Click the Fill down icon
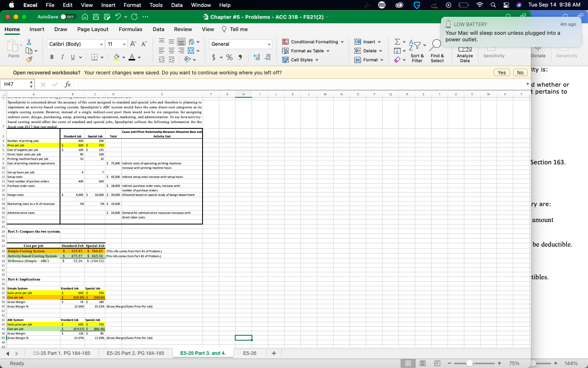 397,51
